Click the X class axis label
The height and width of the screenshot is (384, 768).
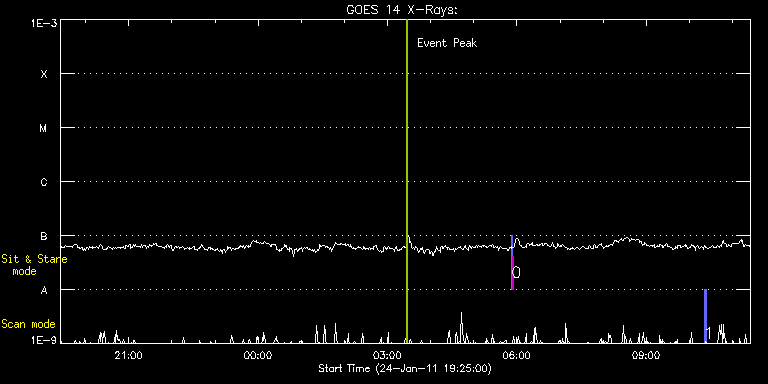44,74
